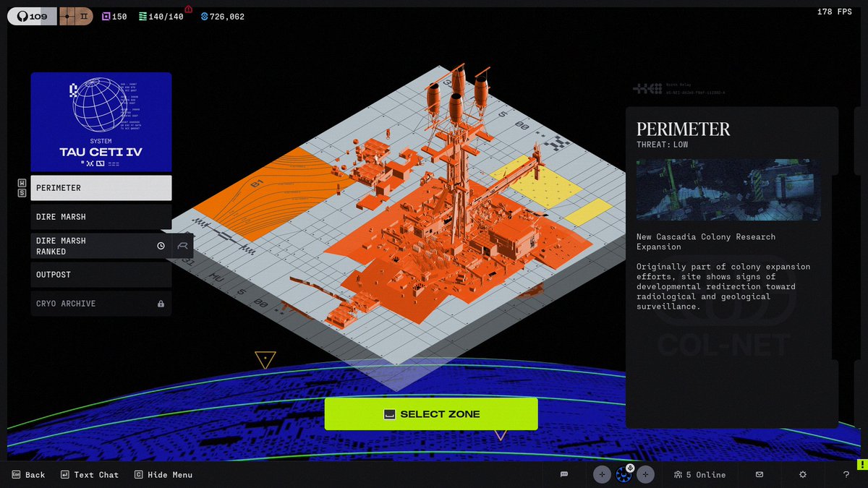Open the help question mark icon
This screenshot has width=868, height=488.
[846, 475]
